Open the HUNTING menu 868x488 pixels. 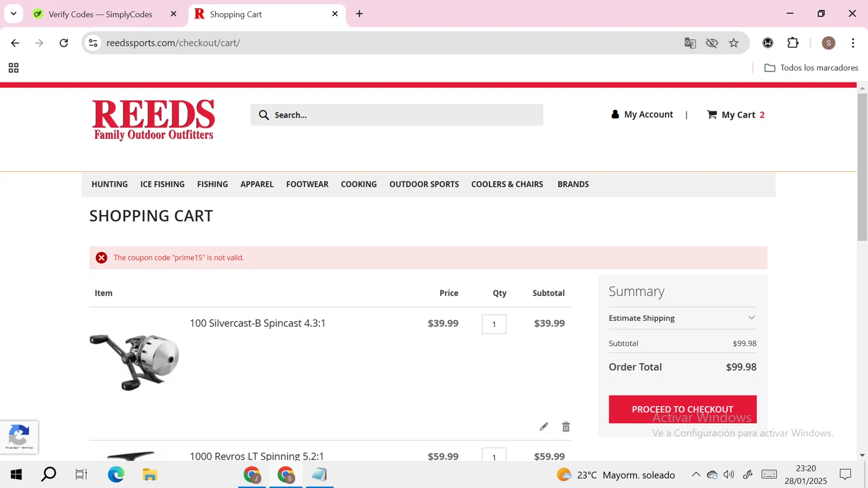pyautogui.click(x=109, y=184)
